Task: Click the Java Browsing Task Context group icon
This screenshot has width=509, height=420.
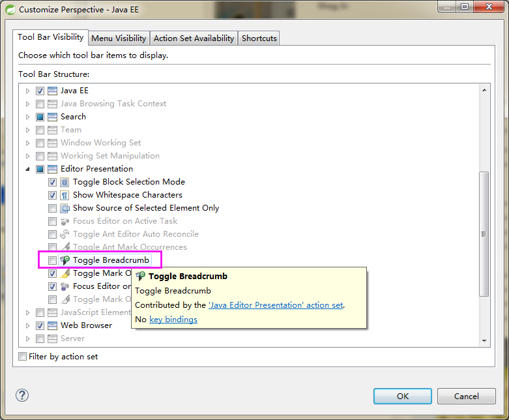Action: click(x=52, y=104)
